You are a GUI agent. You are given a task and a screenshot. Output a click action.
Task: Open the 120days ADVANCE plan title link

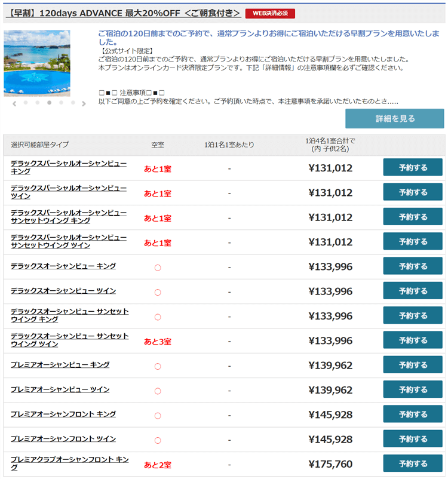click(122, 13)
